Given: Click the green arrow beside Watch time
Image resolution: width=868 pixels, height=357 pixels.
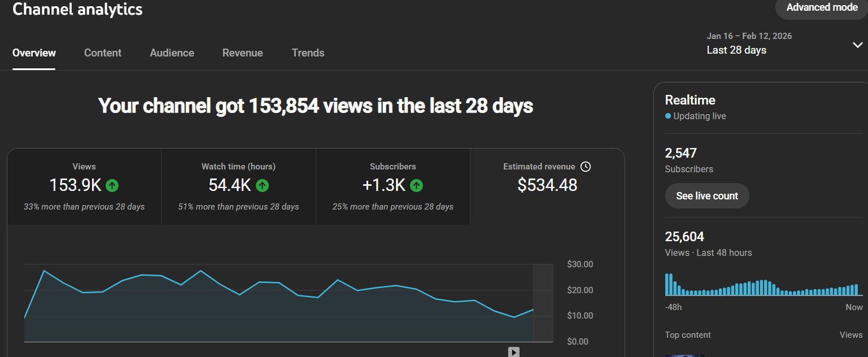Looking at the screenshot, I should tap(262, 185).
